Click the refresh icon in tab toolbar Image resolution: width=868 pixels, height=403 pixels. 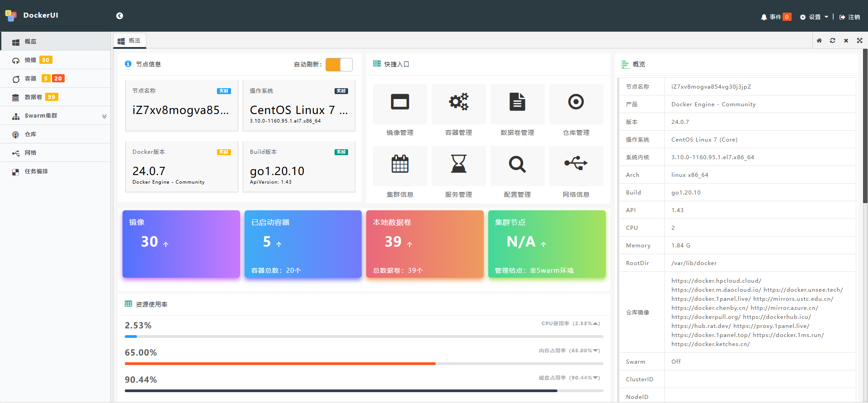pyautogui.click(x=832, y=41)
